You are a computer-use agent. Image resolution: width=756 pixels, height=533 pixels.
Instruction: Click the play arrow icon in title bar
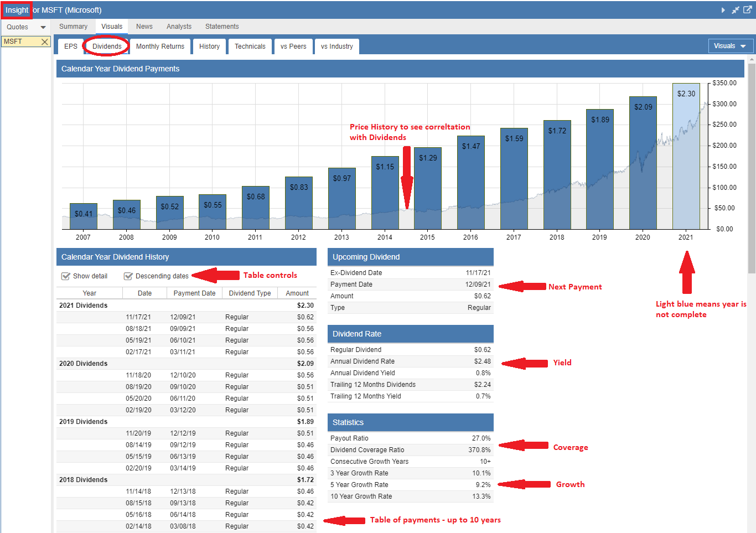pyautogui.click(x=723, y=10)
